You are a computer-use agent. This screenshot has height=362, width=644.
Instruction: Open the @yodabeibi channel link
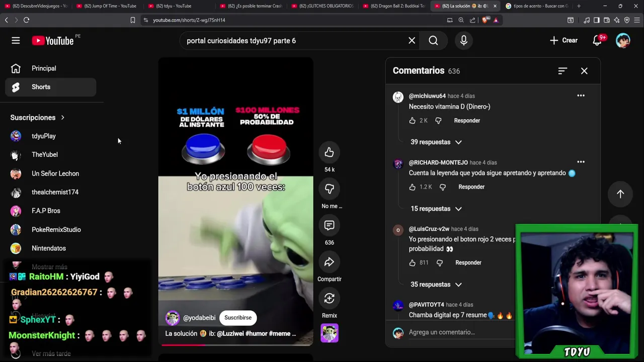coord(199,318)
